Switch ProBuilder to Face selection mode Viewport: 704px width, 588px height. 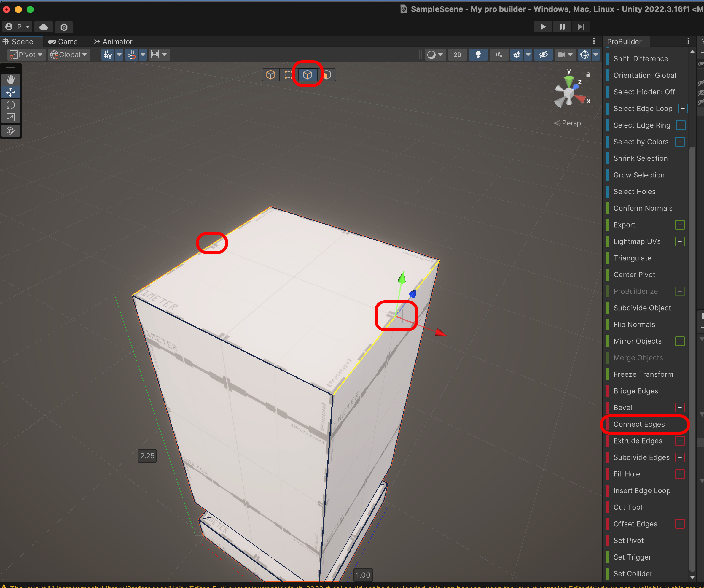click(327, 74)
